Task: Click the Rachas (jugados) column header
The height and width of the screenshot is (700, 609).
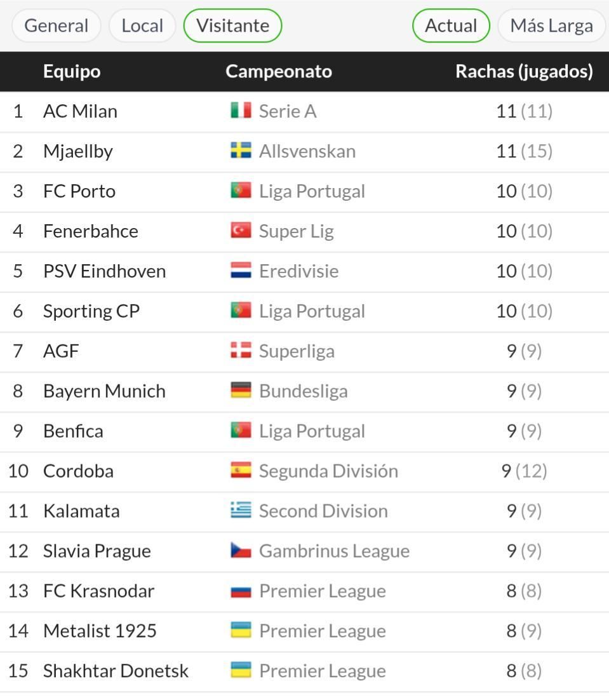Action: coord(524,71)
